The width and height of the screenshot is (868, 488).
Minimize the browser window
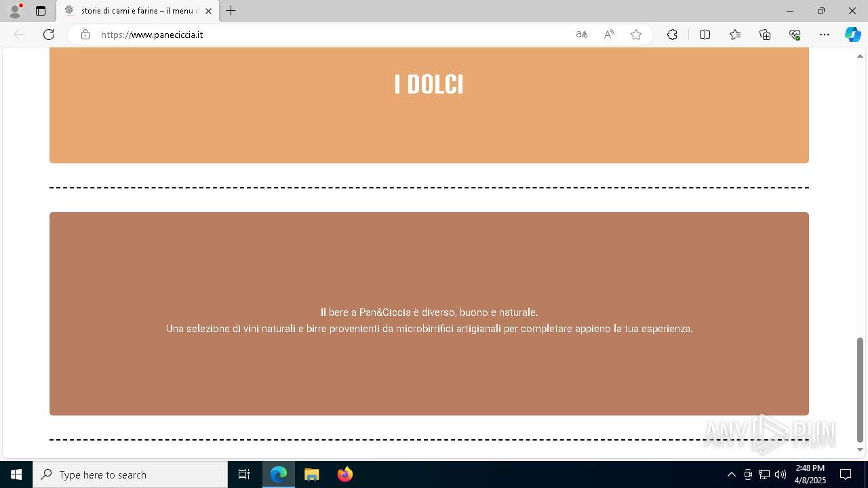(x=790, y=11)
